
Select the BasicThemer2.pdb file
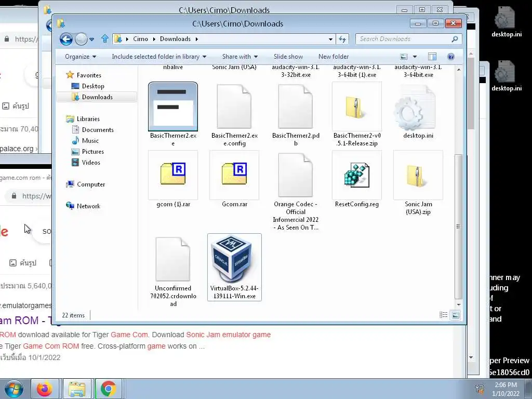tap(296, 114)
